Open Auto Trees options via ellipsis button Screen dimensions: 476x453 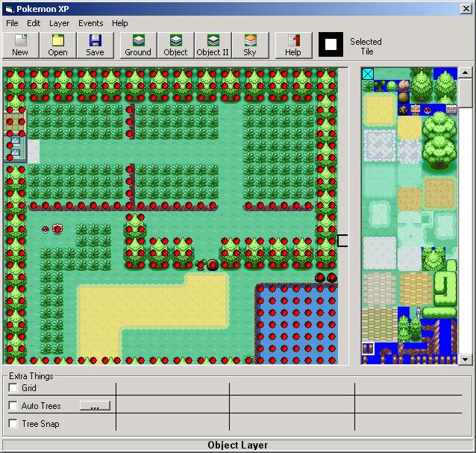[95, 406]
